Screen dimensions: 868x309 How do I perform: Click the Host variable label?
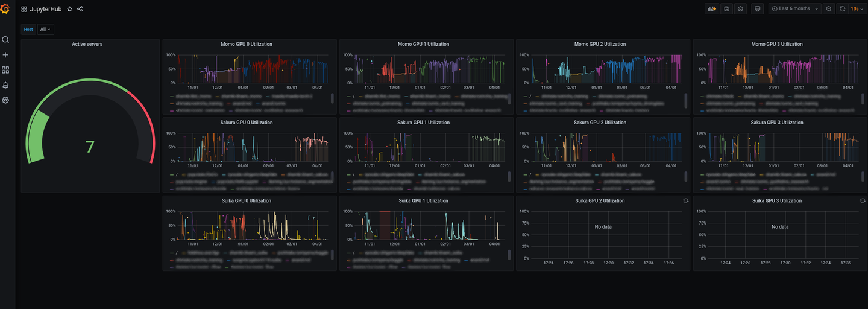28,29
